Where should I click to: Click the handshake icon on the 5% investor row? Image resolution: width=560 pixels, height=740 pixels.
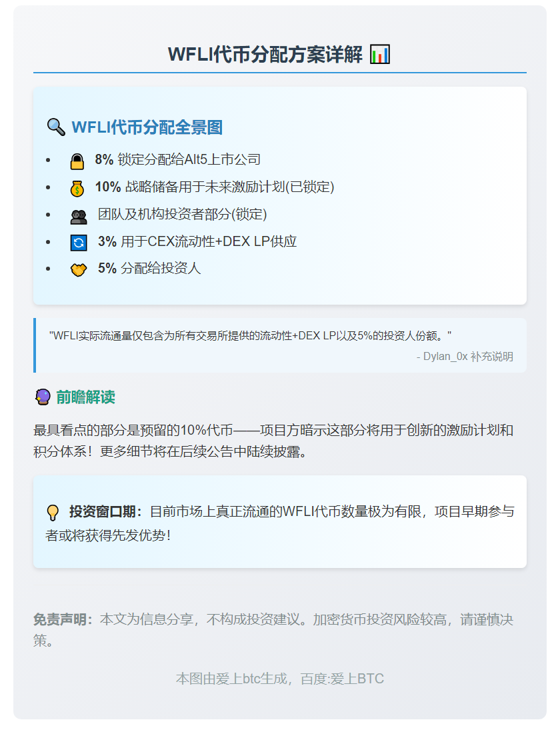tap(79, 269)
